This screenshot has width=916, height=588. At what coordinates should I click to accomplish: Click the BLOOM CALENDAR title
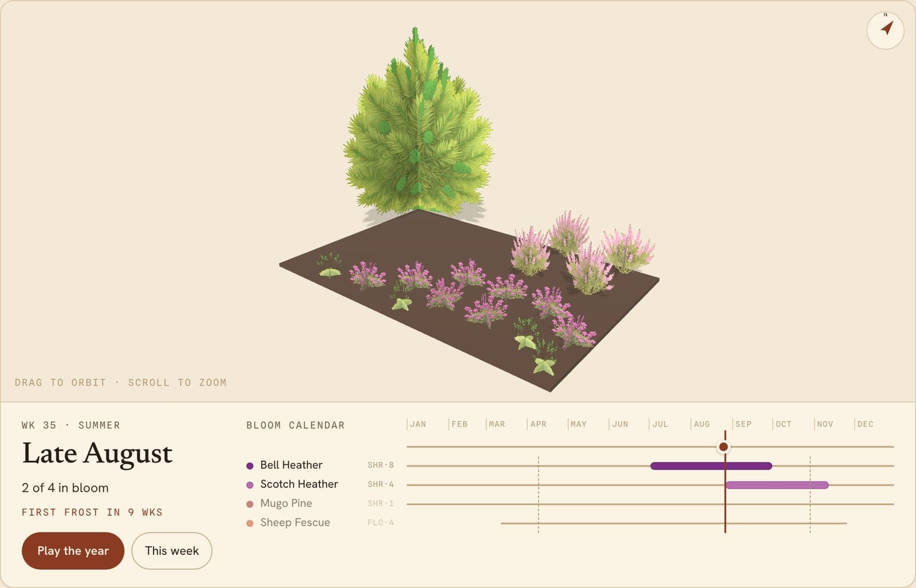point(295,425)
